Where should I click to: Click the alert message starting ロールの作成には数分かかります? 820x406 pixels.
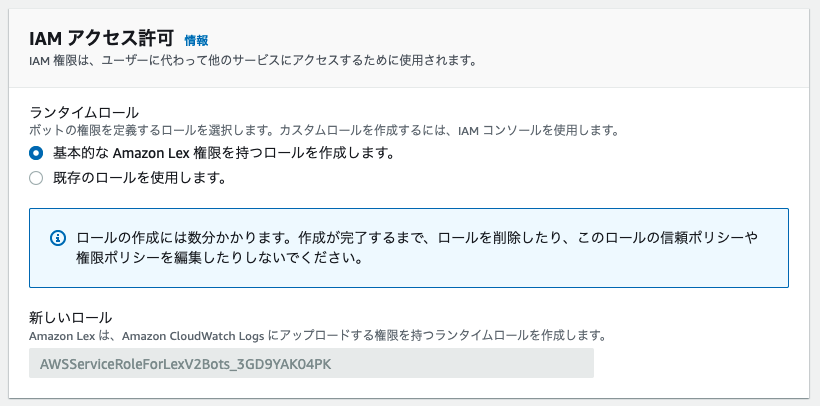pyautogui.click(x=417, y=238)
